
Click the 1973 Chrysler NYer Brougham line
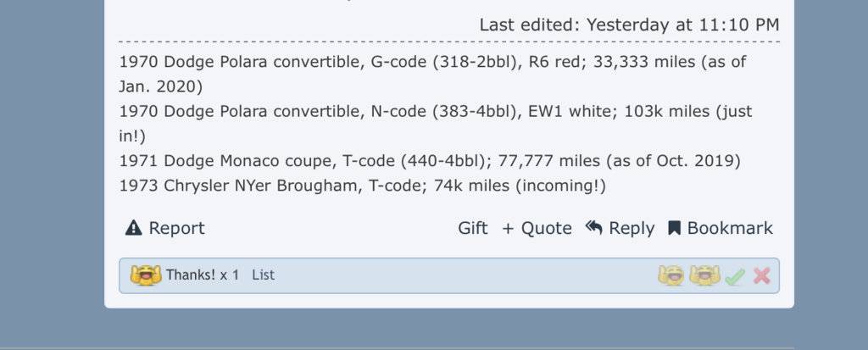(x=362, y=185)
